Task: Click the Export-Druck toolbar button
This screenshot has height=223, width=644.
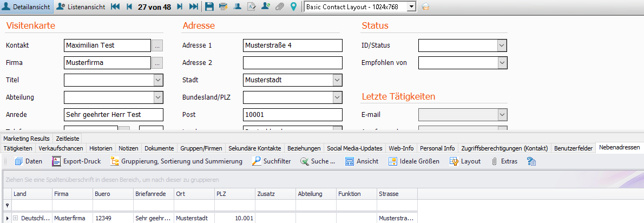Action: (77, 161)
